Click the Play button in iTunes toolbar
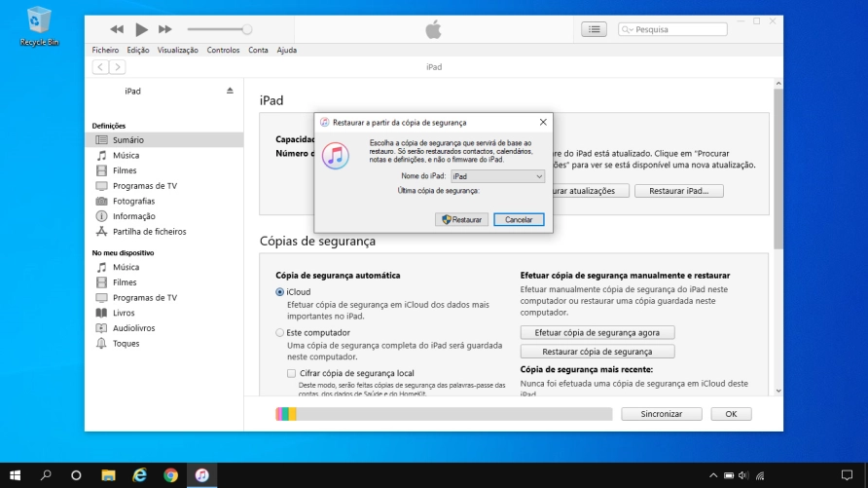868x488 pixels. [x=142, y=30]
